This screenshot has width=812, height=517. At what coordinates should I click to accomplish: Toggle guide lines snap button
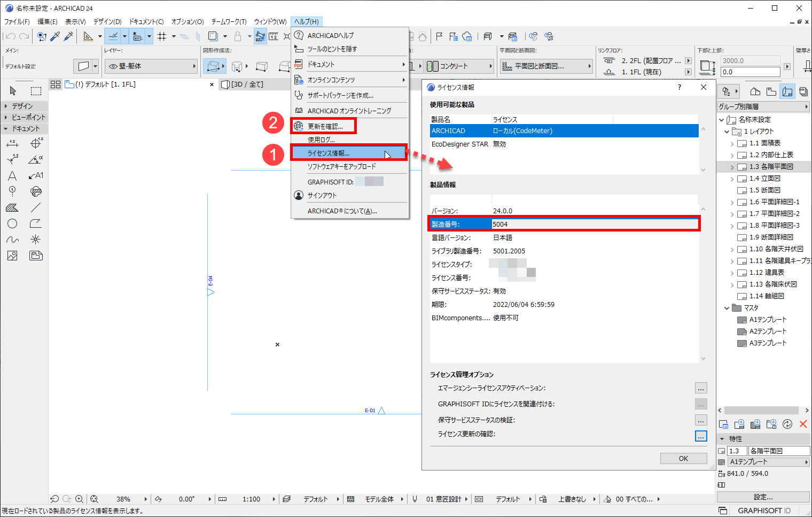click(x=113, y=36)
